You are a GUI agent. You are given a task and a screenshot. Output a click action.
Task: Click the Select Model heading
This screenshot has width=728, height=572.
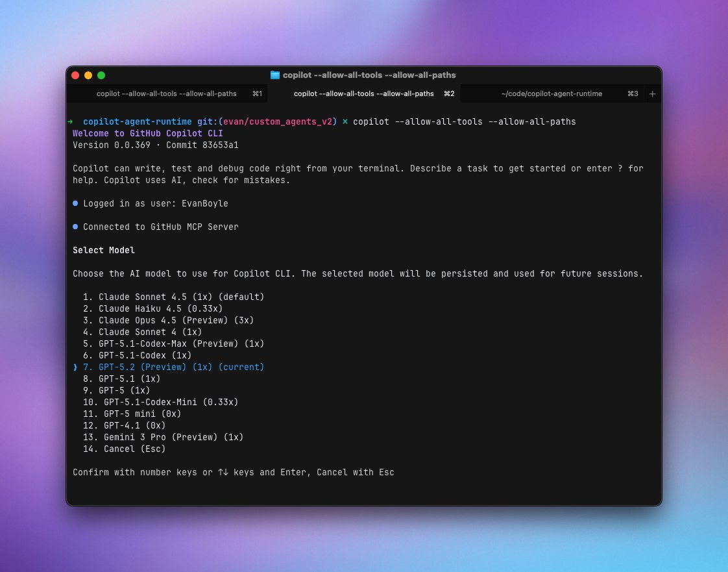pyautogui.click(x=104, y=250)
